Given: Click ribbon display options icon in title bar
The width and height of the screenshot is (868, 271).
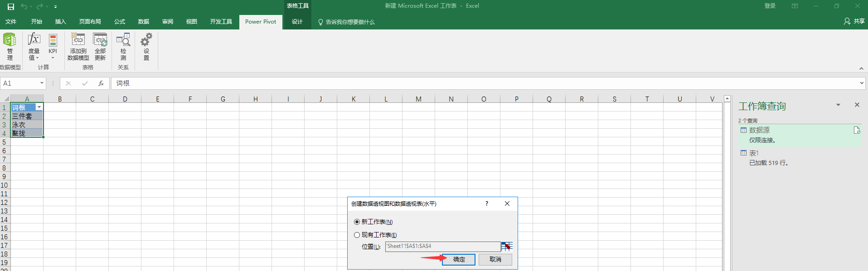Looking at the screenshot, I should coord(795,6).
